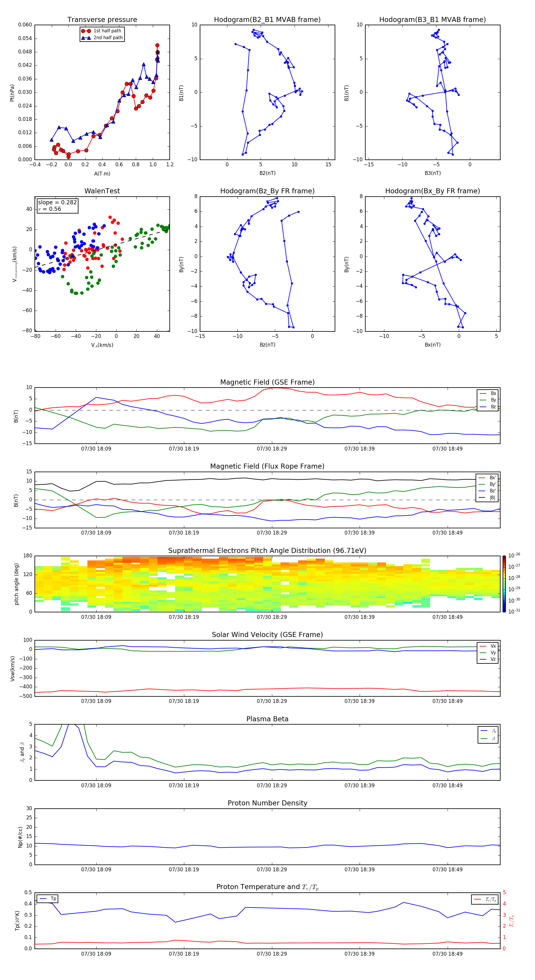Click the 'B2(nT)' axis label
Image resolution: width=535 pixels, height=980 pixels.
coord(267,173)
